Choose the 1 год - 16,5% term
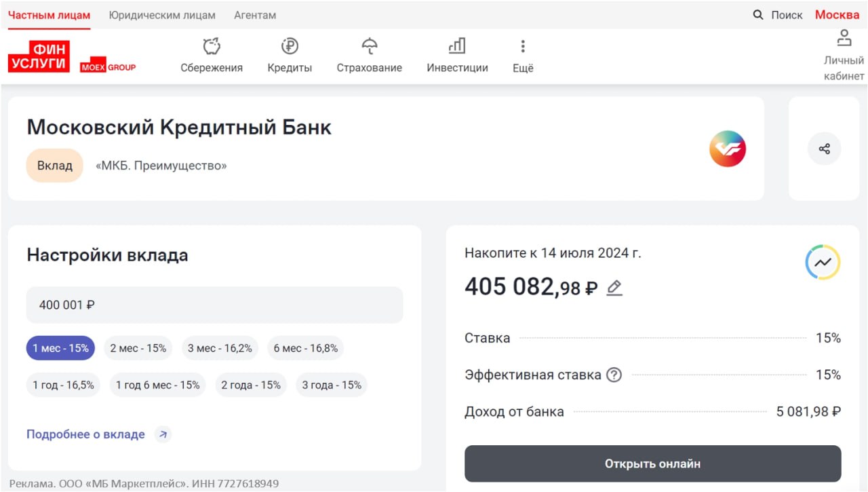The image size is (868, 492). click(64, 385)
